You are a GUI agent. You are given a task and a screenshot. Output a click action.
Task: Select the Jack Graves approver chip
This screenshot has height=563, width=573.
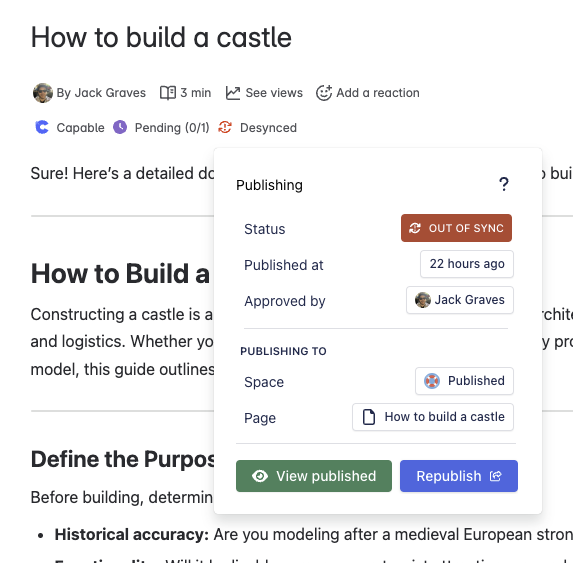(x=460, y=300)
